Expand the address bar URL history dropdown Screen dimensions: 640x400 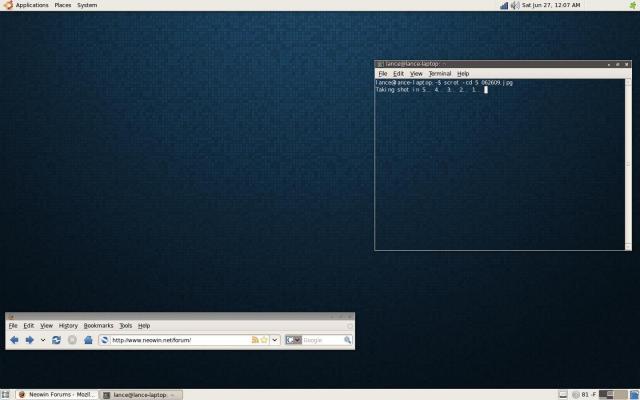point(275,340)
